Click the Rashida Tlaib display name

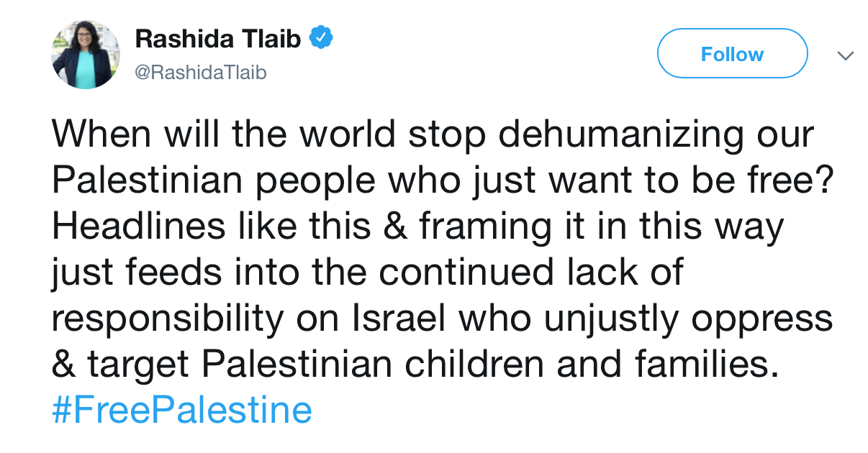click(218, 39)
